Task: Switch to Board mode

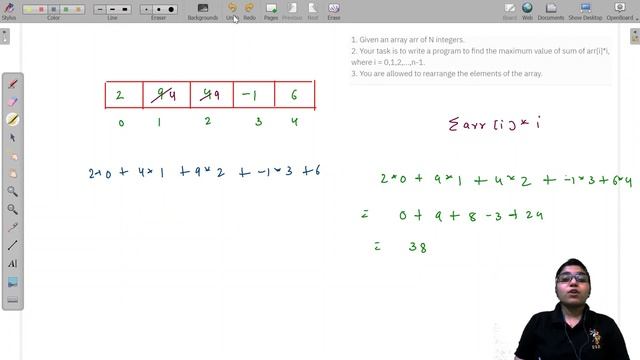Action: coord(509,11)
